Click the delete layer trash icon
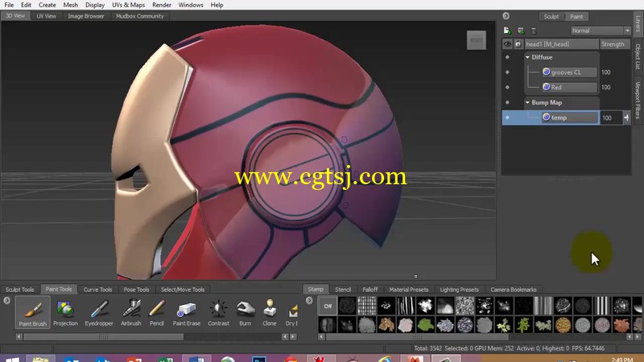644x362 pixels. tap(534, 31)
